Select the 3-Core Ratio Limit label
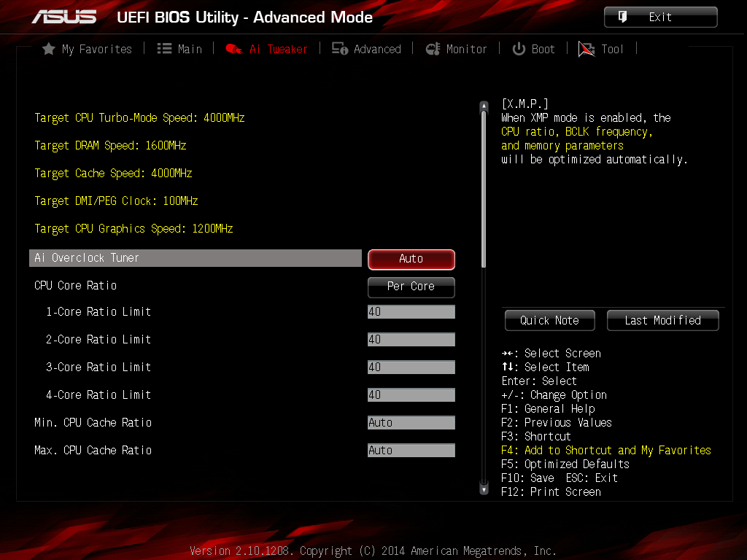Viewport: 747px width, 560px height. pyautogui.click(x=98, y=367)
